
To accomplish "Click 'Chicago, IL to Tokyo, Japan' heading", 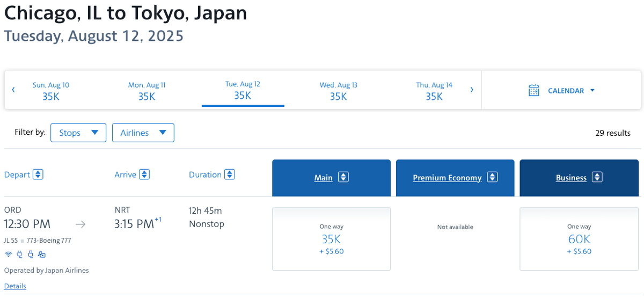I will (x=126, y=13).
